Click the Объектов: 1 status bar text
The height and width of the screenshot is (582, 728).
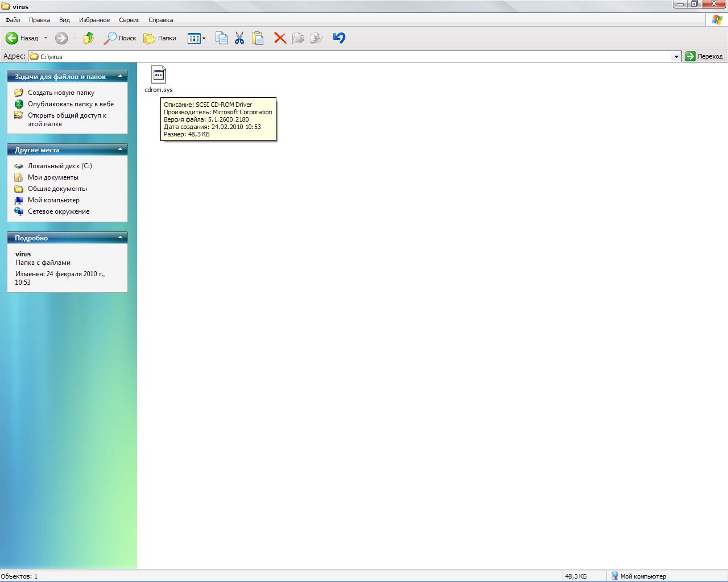19,576
